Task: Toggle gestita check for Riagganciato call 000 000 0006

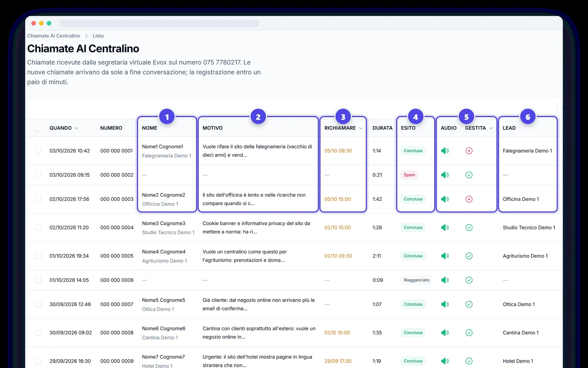Action: coord(469,280)
